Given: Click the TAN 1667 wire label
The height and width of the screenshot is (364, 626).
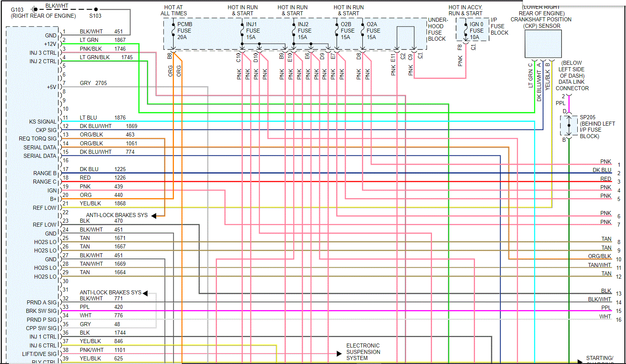Looking at the screenshot, I should (x=103, y=246).
